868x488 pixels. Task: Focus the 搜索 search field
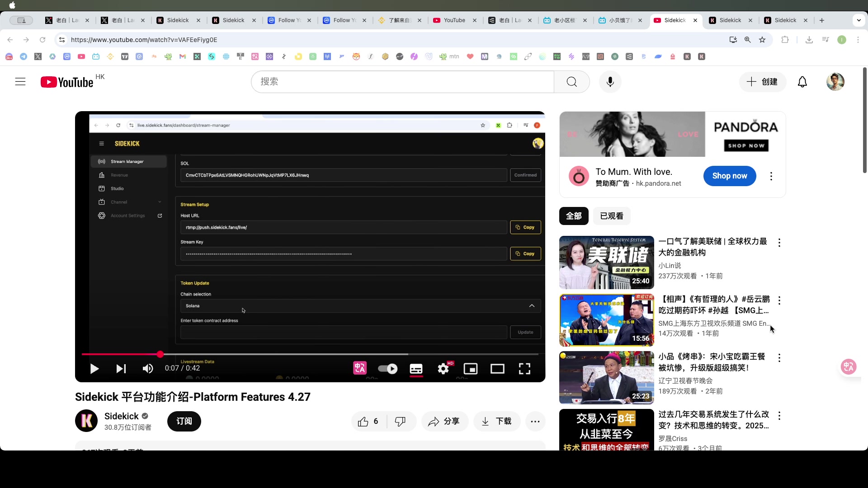pyautogui.click(x=402, y=82)
